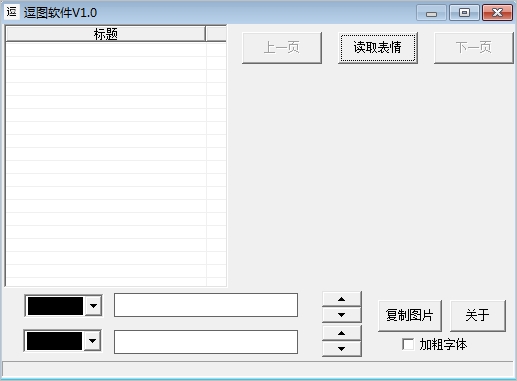Go to previous page with 上一页
Viewport: 517px width, 381px height.
[x=282, y=48]
